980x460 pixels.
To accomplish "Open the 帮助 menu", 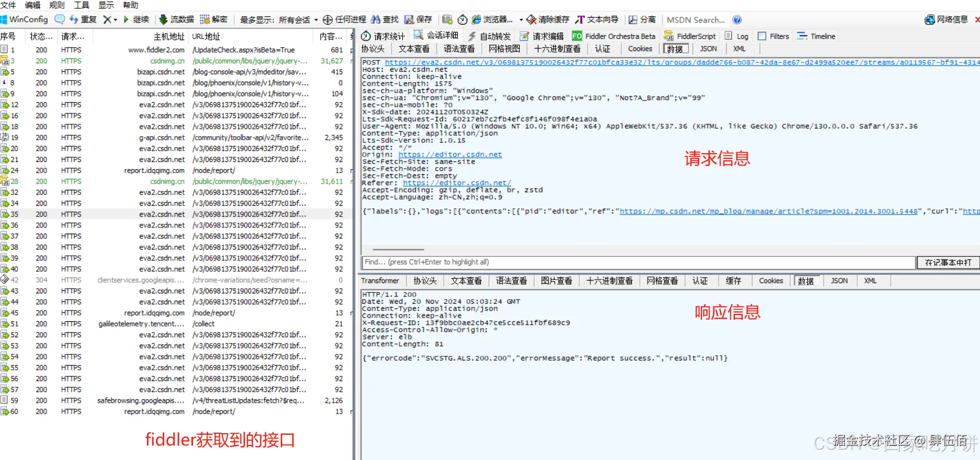I will [131, 5].
